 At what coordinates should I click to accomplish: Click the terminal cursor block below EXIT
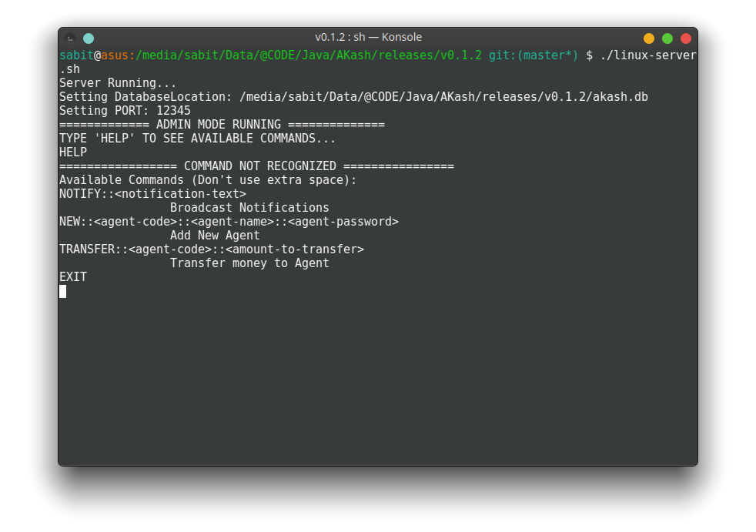click(62, 291)
